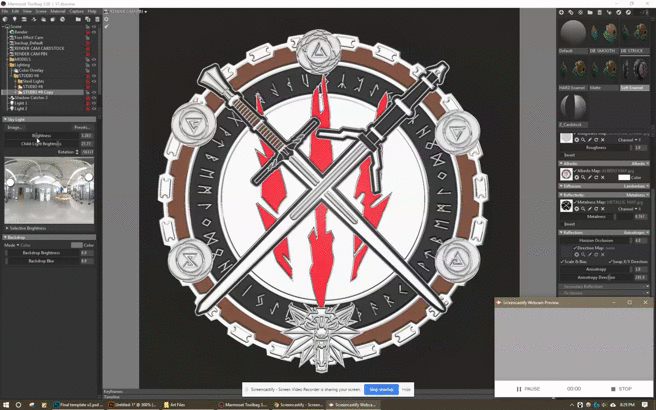Reload the Metalness map texture
This screenshot has width=656, height=410.
596,209
